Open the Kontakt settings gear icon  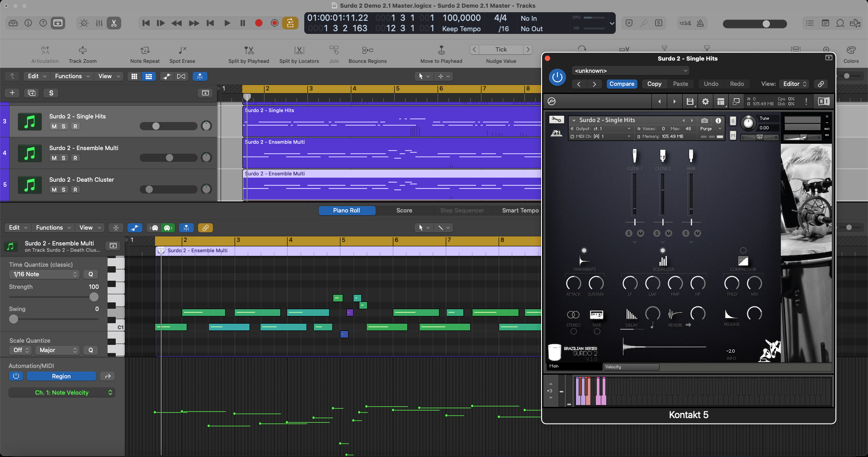[x=705, y=102]
